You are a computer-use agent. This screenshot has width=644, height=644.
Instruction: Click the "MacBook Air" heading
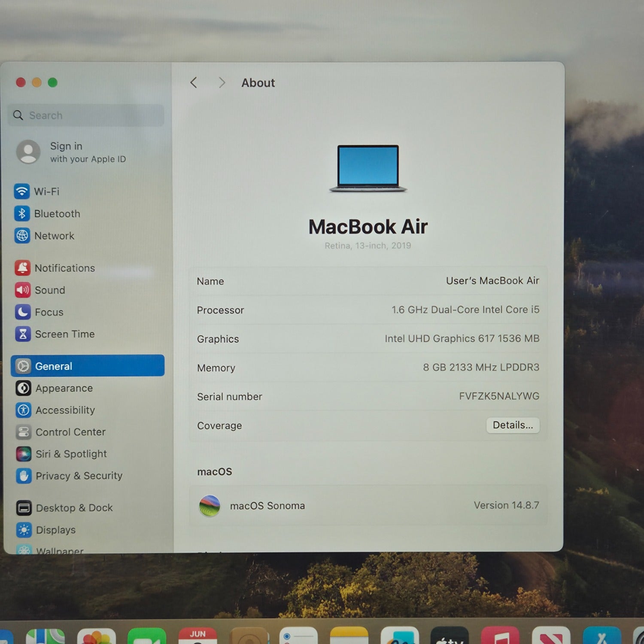(368, 227)
